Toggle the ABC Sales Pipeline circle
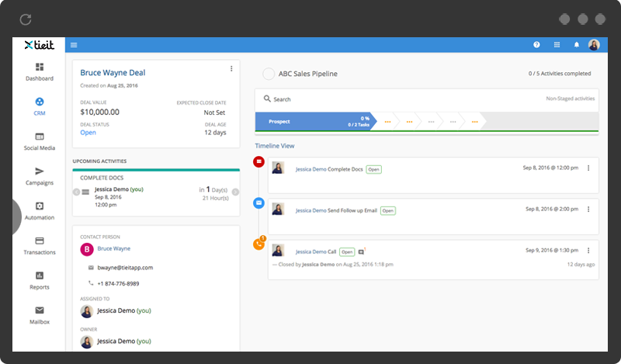The image size is (621, 364). pyautogui.click(x=269, y=74)
